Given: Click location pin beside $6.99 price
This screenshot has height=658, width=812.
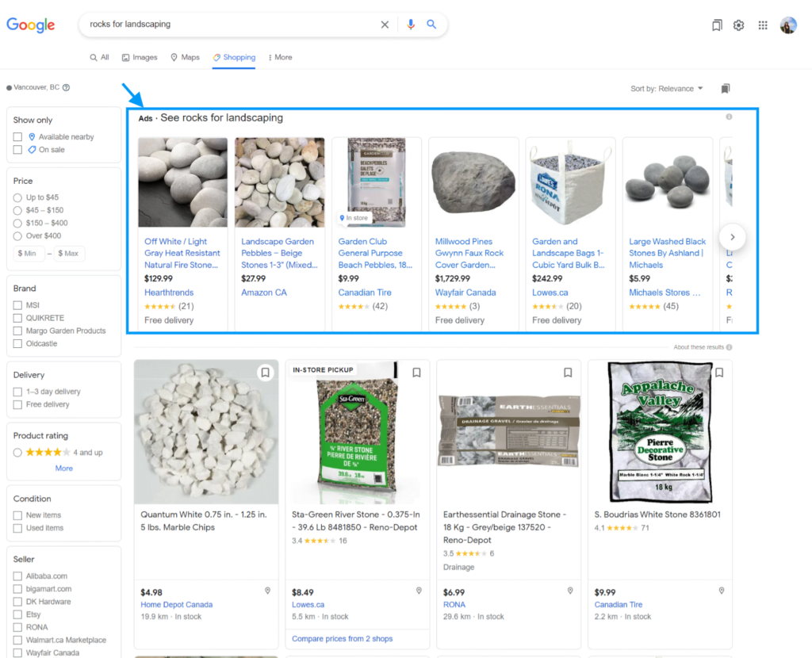Looking at the screenshot, I should coord(570,591).
